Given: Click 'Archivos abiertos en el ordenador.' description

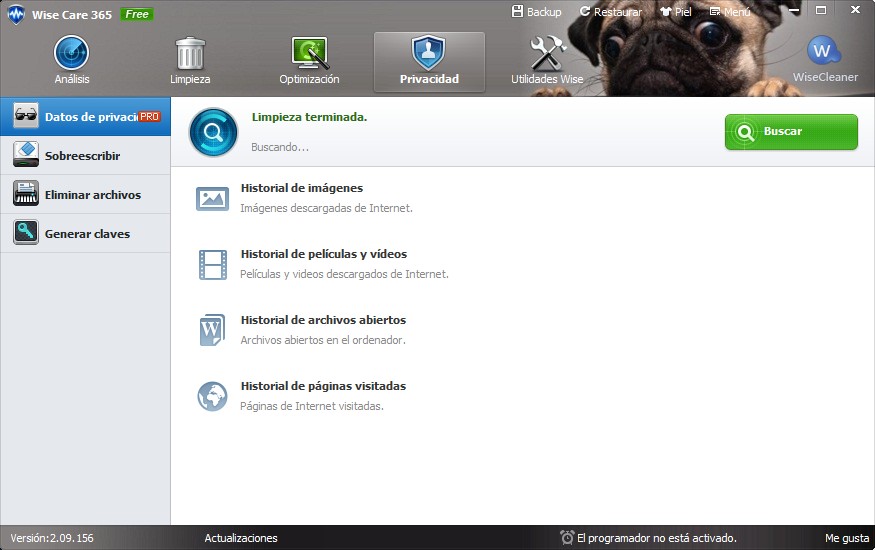Looking at the screenshot, I should coord(323,340).
